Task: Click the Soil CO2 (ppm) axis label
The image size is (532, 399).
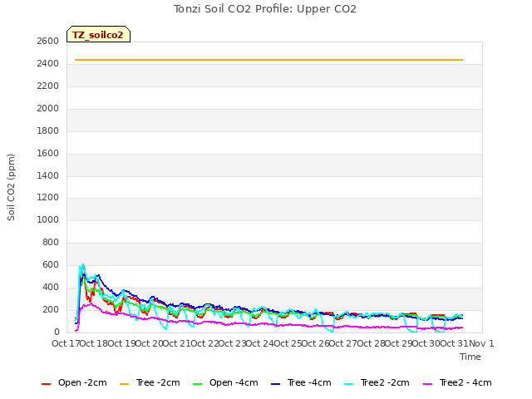Action: pyautogui.click(x=11, y=187)
